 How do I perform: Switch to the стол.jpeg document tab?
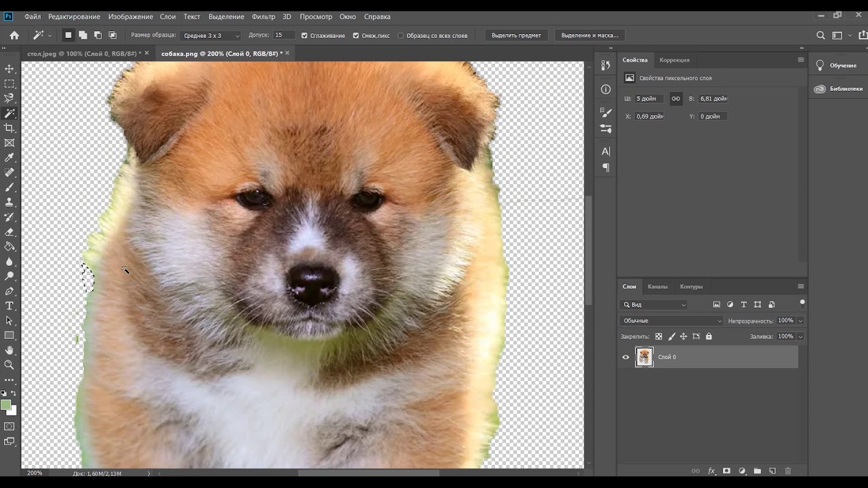coord(84,54)
